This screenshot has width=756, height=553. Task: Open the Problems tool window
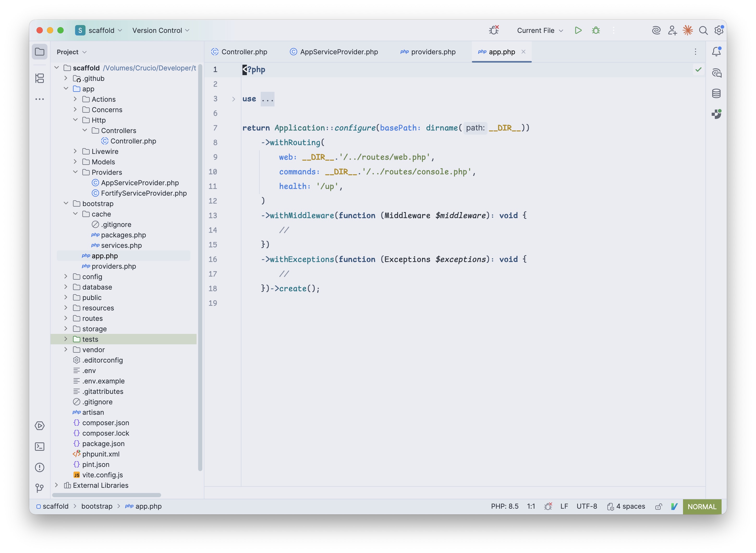(x=39, y=467)
